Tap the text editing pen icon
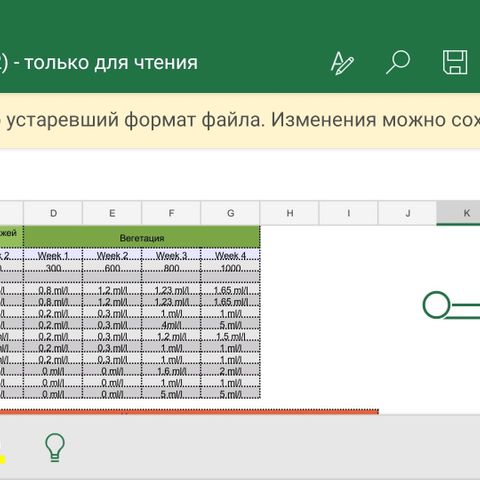Image resolution: width=480 pixels, height=480 pixels. (342, 63)
